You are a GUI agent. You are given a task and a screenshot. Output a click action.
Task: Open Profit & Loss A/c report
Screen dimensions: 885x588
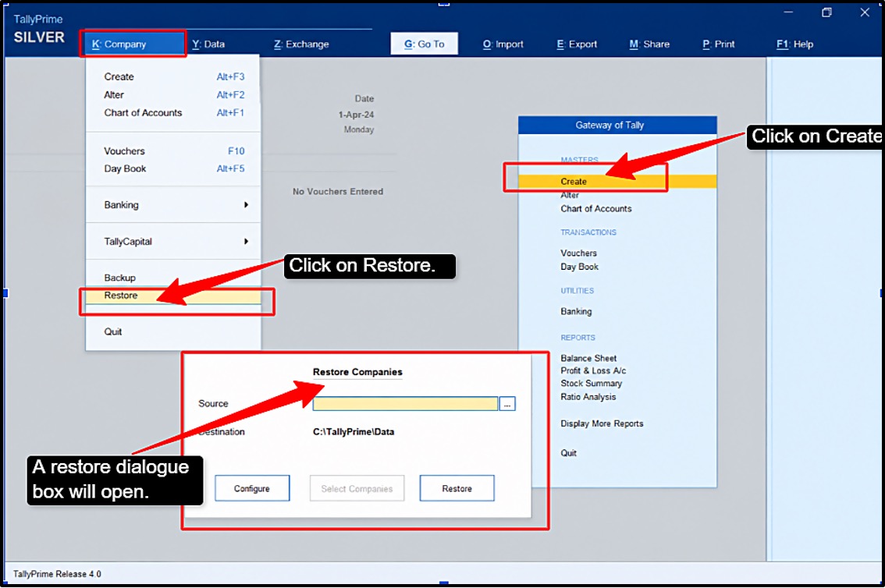593,370
